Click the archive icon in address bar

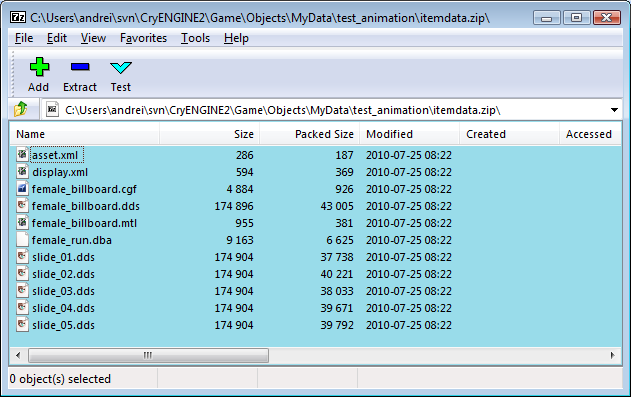point(52,109)
